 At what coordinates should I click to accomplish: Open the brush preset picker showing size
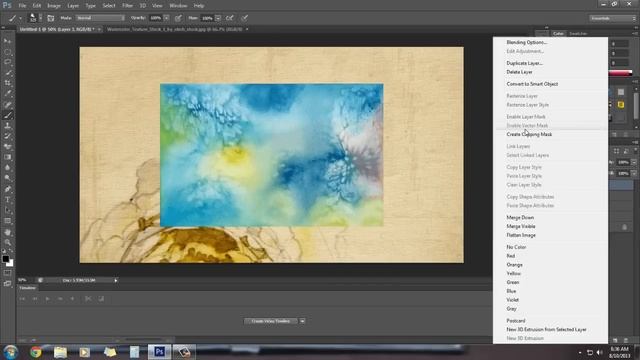click(34, 18)
